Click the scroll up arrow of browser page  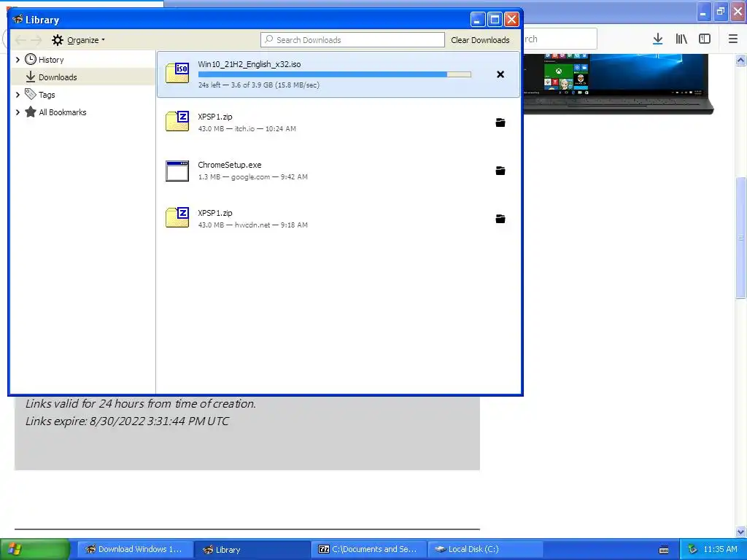click(740, 60)
